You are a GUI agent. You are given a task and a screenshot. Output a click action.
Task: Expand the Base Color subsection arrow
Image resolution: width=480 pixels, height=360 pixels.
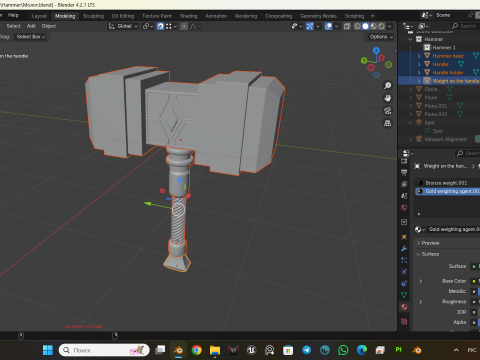(x=421, y=281)
